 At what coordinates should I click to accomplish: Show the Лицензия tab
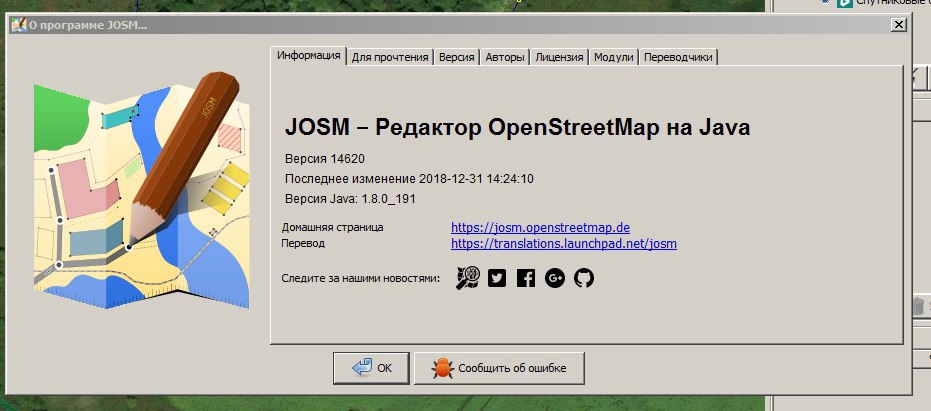coord(559,58)
